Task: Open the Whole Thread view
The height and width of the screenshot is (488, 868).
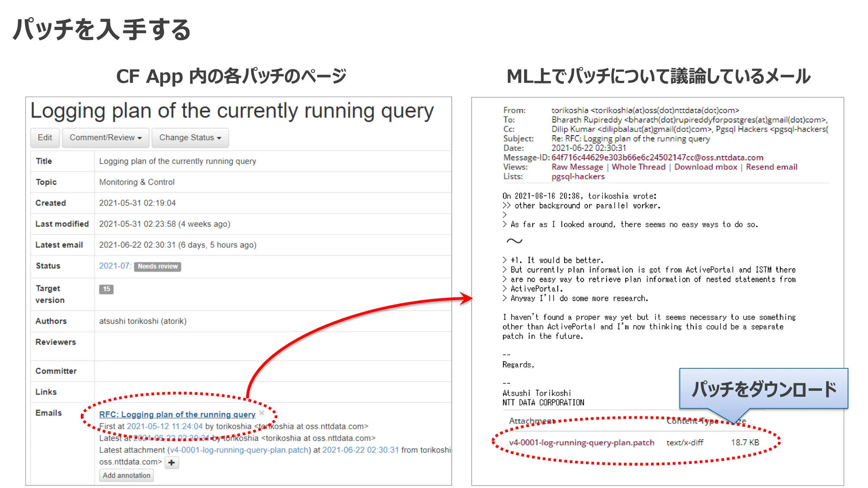Action: click(x=638, y=167)
